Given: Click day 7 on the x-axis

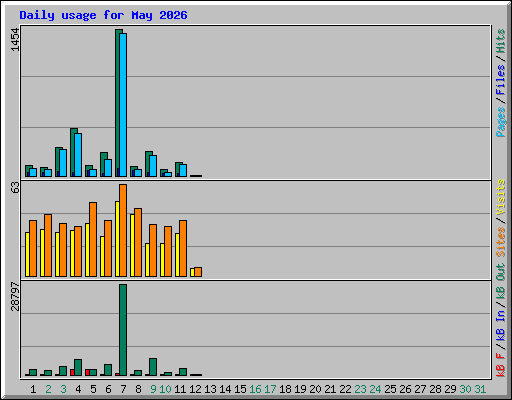Looking at the screenshot, I should point(123,389).
